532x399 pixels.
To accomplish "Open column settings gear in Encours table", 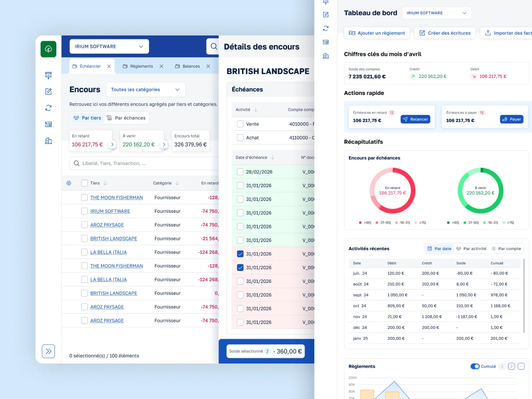I will tap(69, 183).
